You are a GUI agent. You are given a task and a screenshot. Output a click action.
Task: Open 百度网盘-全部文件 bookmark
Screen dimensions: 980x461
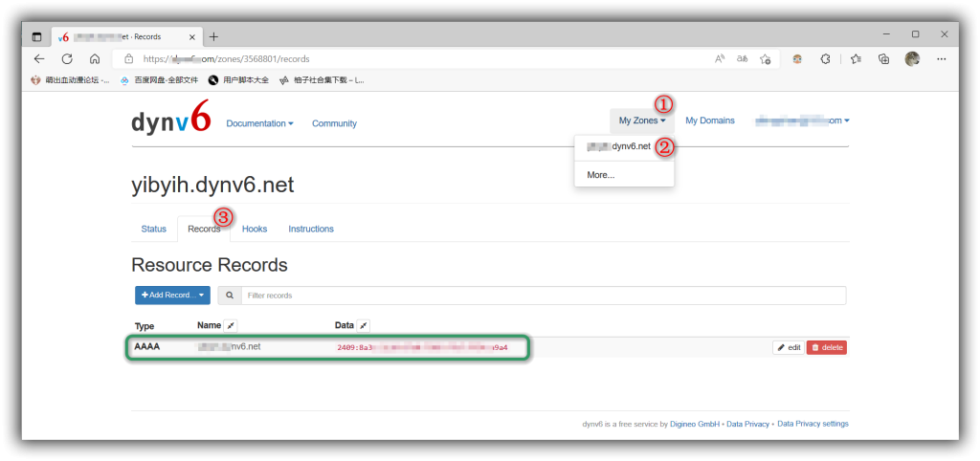click(x=160, y=80)
